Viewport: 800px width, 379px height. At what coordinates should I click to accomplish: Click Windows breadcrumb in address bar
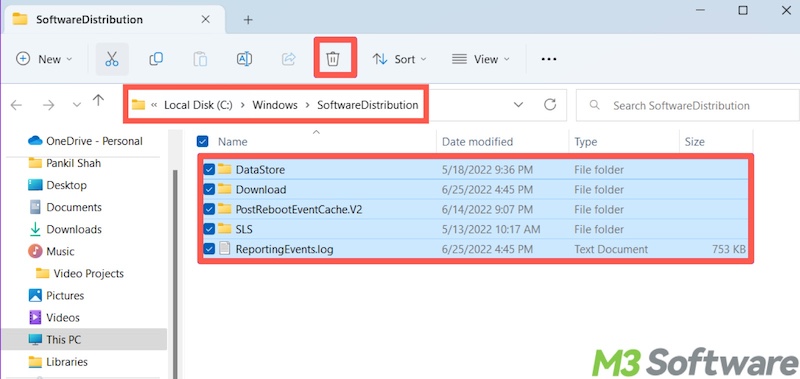(x=275, y=105)
